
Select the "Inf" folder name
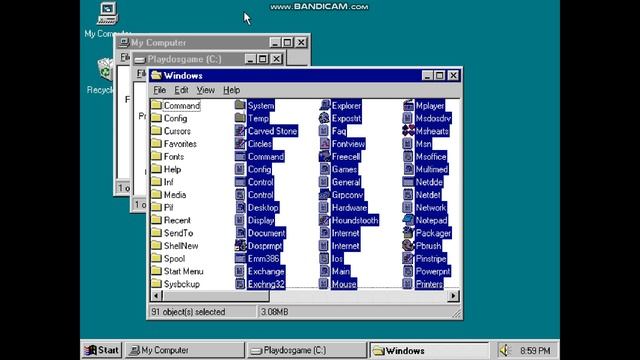point(168,182)
